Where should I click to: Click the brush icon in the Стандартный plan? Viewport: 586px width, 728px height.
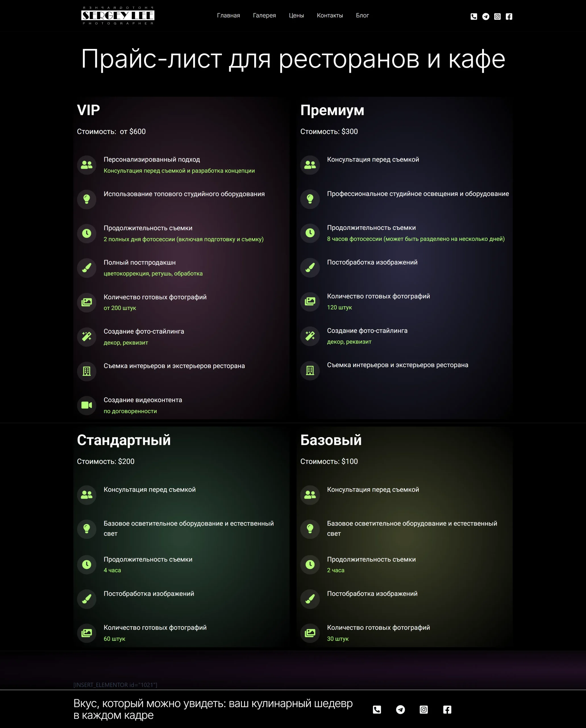(x=87, y=599)
